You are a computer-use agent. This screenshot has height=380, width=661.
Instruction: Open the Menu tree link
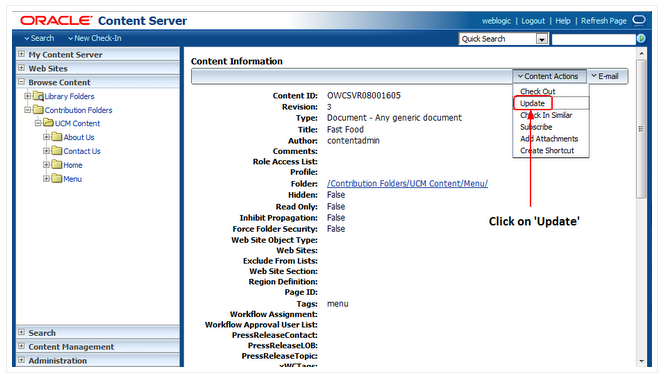pyautogui.click(x=73, y=179)
